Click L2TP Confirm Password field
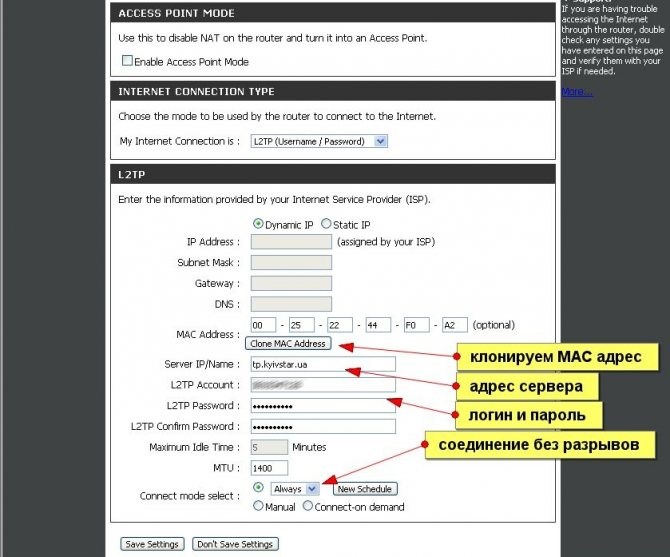The image size is (670, 557). click(x=323, y=426)
